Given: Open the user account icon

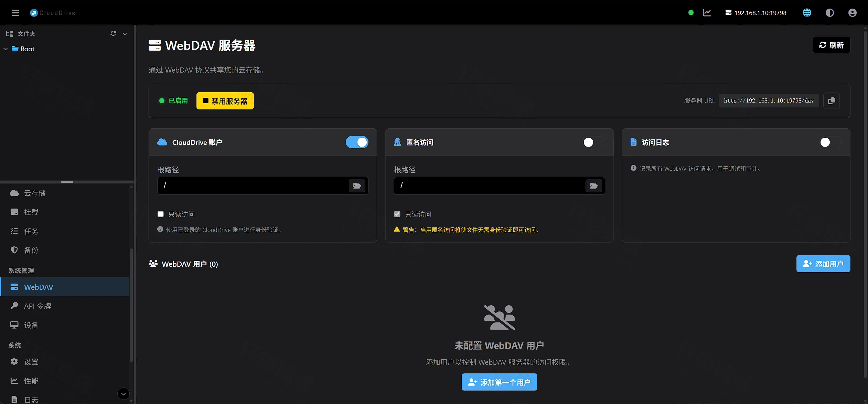Looking at the screenshot, I should pyautogui.click(x=852, y=13).
